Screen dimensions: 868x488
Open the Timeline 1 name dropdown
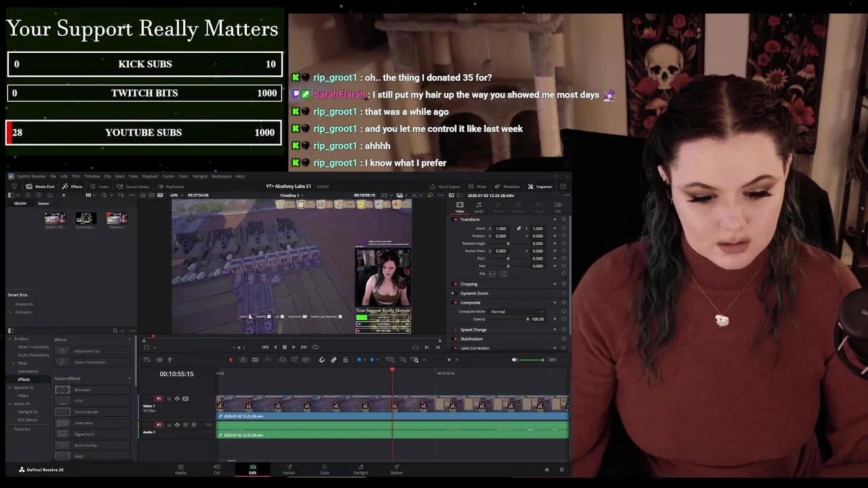(292, 195)
